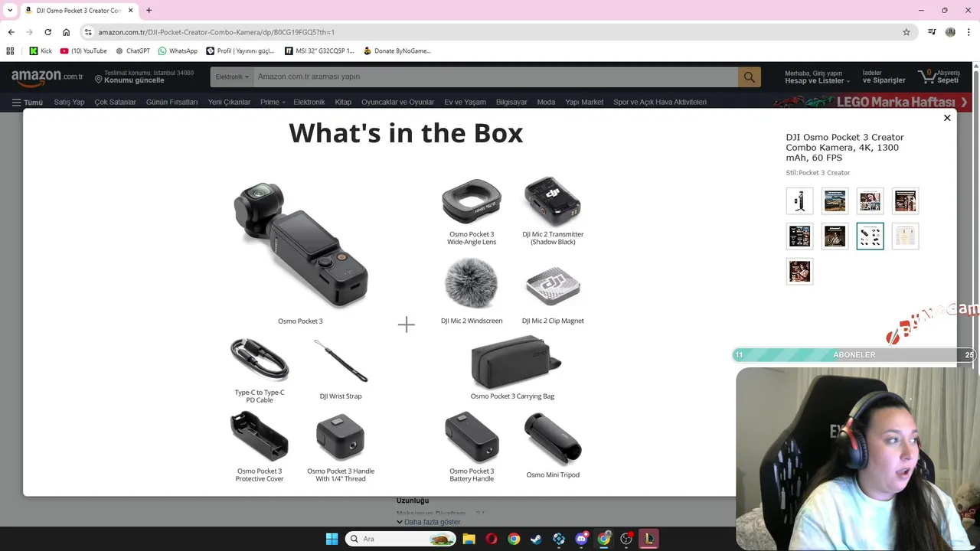
Task: Open Kitap in the nav bar
Action: tap(343, 102)
